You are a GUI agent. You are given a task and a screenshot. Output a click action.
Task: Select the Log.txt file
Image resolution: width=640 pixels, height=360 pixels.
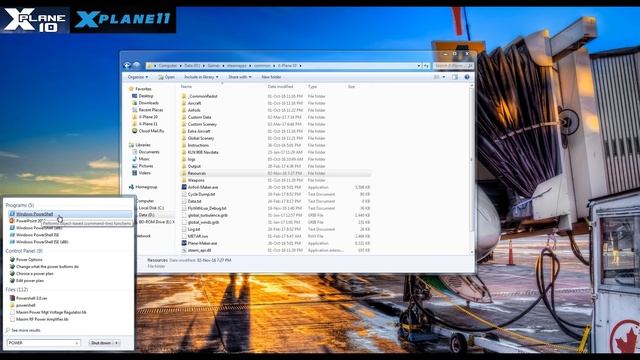pyautogui.click(x=191, y=229)
